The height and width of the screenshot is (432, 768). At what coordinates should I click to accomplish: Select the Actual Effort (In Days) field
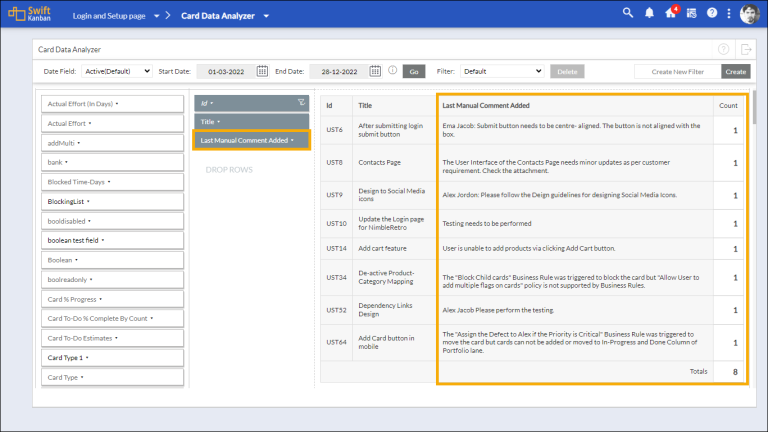click(112, 104)
